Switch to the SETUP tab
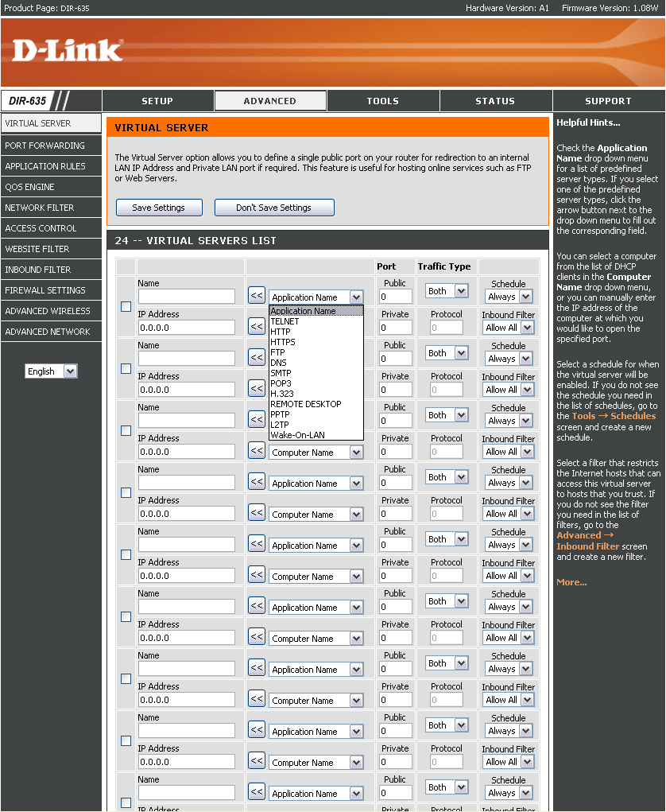Screen dimensions: 666x812 [158, 101]
